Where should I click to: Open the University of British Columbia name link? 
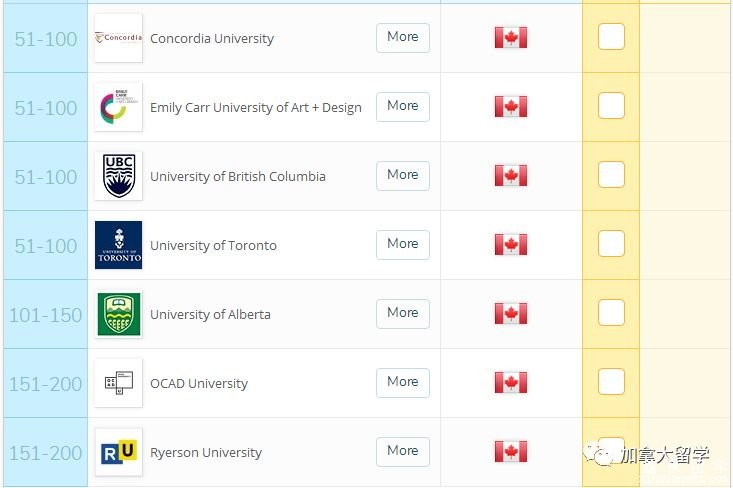[238, 176]
